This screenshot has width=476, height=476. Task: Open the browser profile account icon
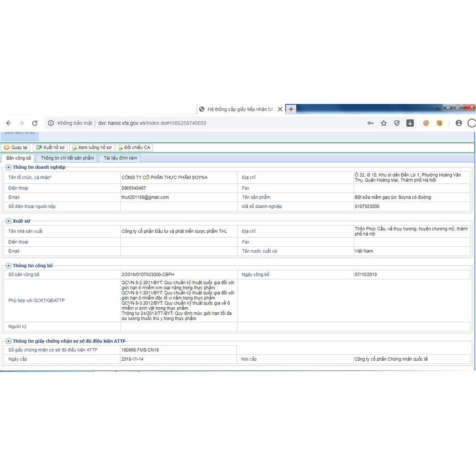pyautogui.click(x=459, y=123)
